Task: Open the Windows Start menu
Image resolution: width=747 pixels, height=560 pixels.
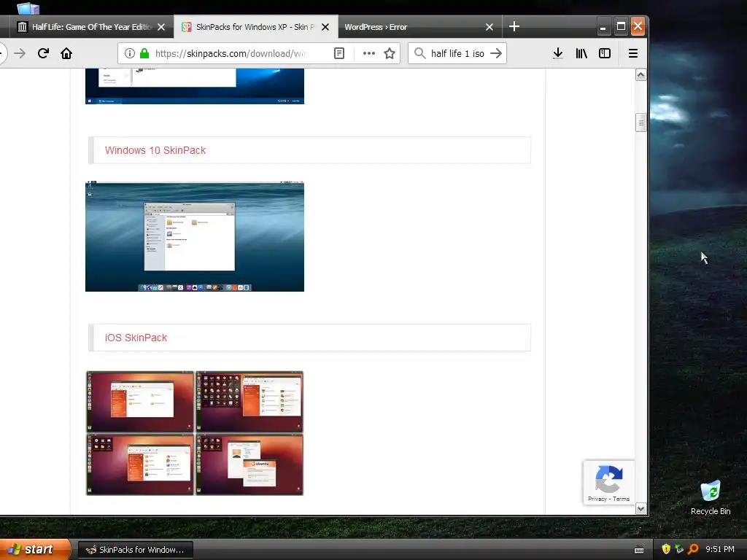Action: point(34,549)
